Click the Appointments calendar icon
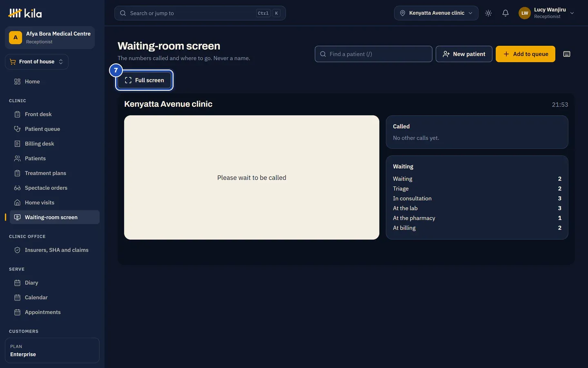This screenshot has height=368, width=588. 17,312
